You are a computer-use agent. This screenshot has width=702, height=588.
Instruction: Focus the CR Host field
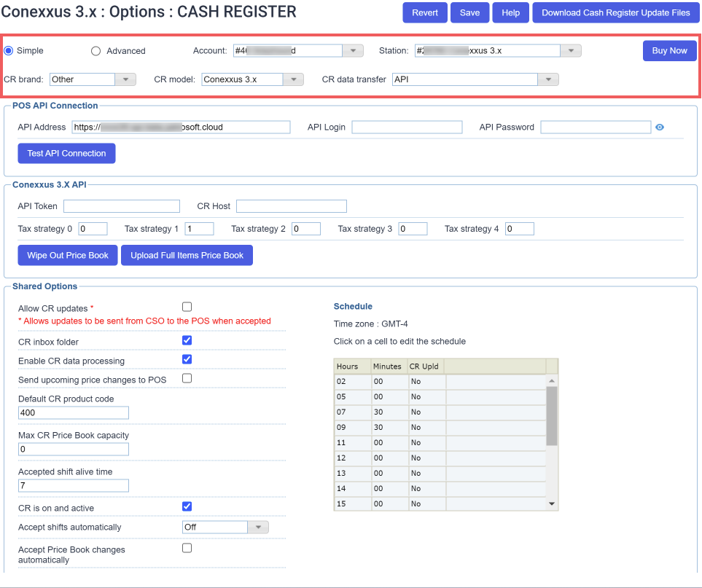pyautogui.click(x=292, y=206)
